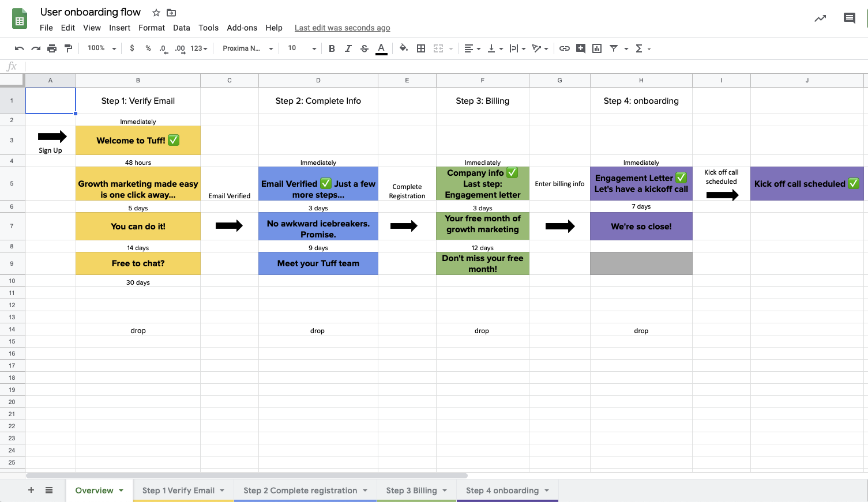This screenshot has width=868, height=502.
Task: Open the Functions (Σ) menu icon
Action: pyautogui.click(x=639, y=48)
